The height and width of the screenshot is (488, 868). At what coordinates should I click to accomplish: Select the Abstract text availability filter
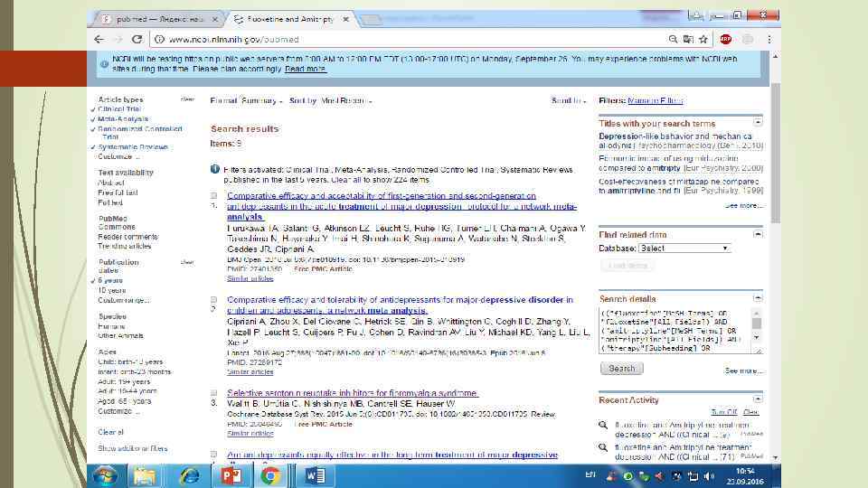click(x=110, y=183)
